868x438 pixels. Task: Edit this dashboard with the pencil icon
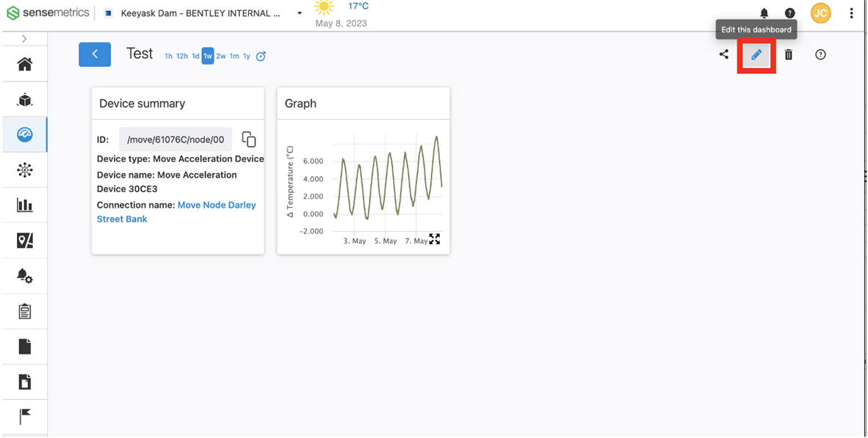pyautogui.click(x=756, y=54)
